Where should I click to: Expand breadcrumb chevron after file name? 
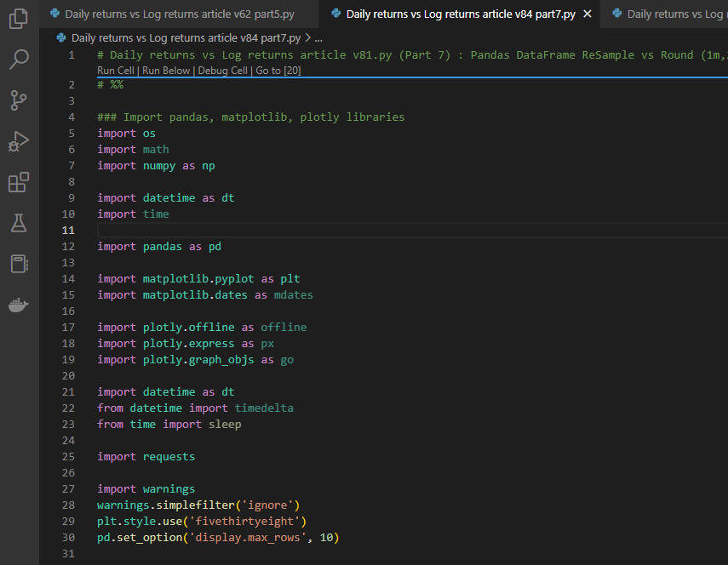coord(307,37)
